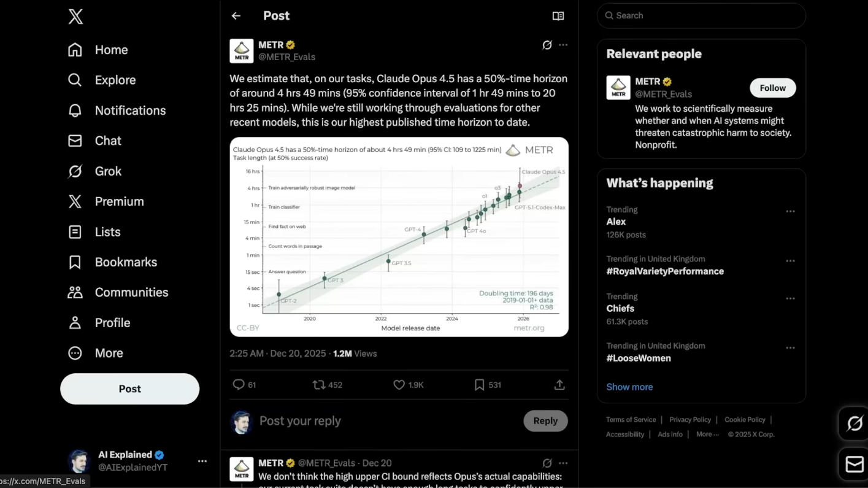Screen dimensions: 868x488
Task: Click the X logo icon
Action: tap(75, 17)
